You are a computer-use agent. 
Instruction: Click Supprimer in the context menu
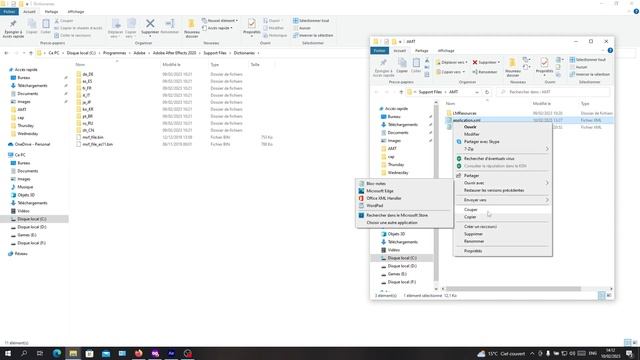pos(503,234)
